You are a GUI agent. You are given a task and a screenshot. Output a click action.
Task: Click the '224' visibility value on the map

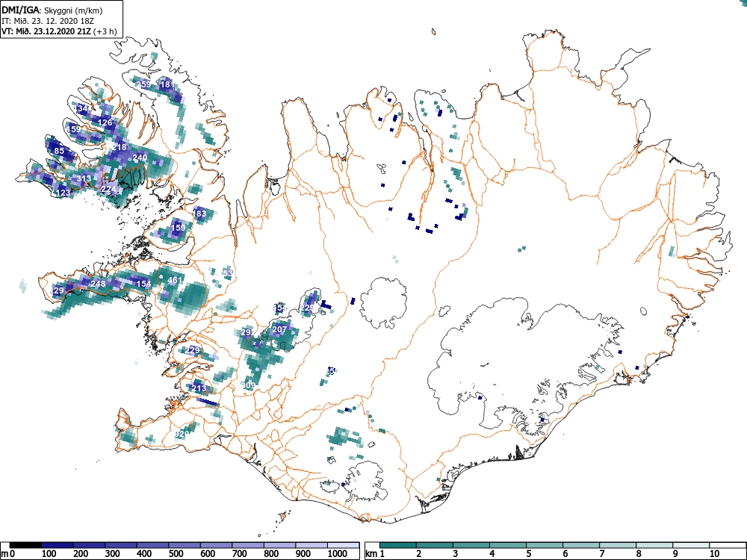[x=108, y=189]
